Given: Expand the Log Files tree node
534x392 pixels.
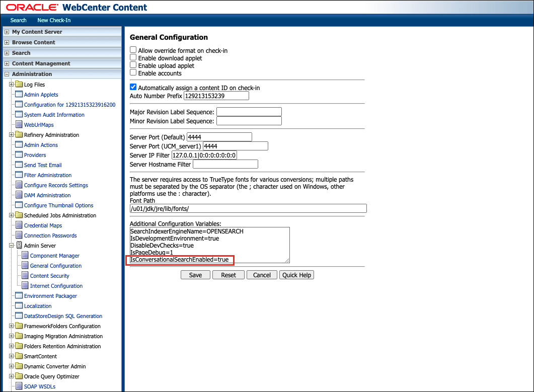Looking at the screenshot, I should 11,84.
